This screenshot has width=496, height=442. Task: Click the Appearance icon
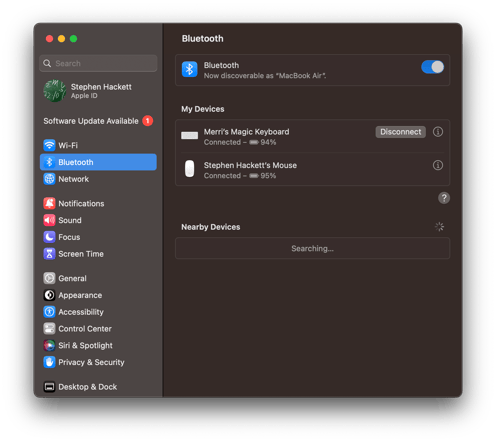[49, 295]
